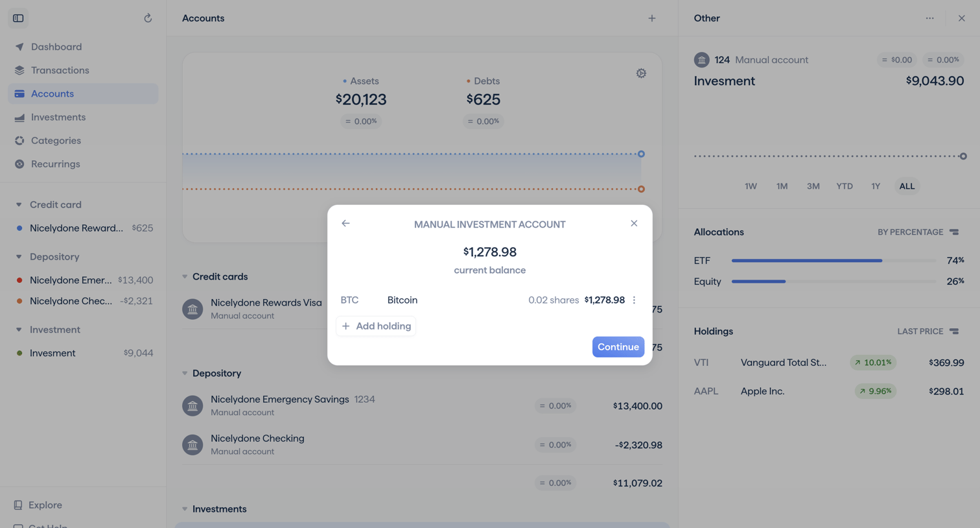Click the ETF allocation bar
The width and height of the screenshot is (980, 528).
pos(834,261)
